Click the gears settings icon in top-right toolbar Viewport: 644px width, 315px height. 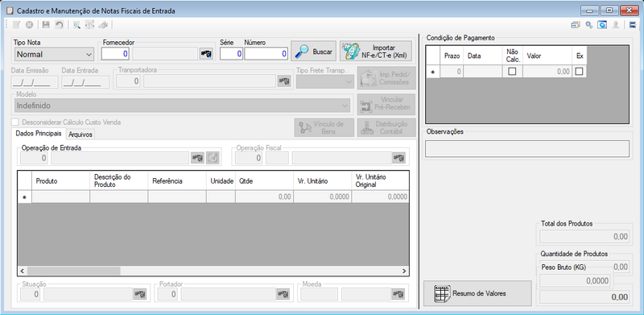point(589,25)
